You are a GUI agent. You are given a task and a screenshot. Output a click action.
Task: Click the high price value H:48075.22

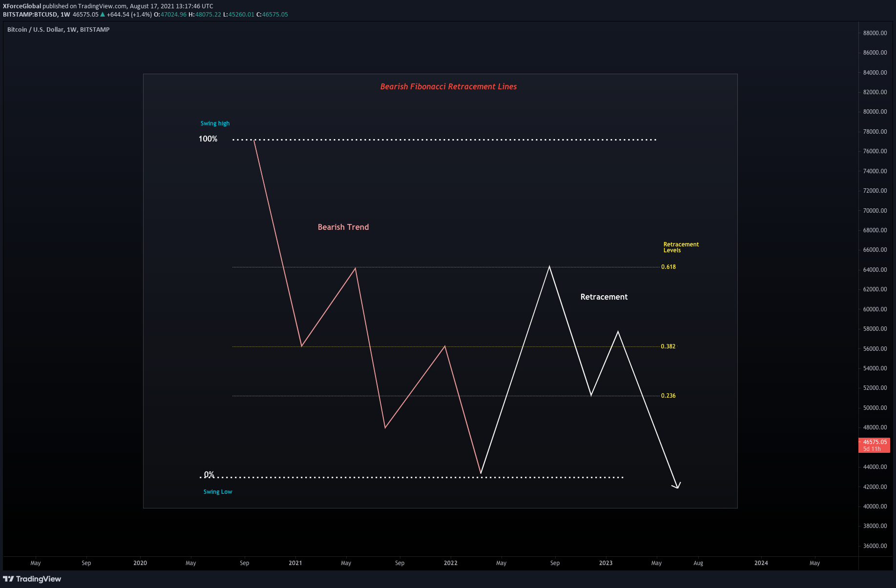(x=205, y=15)
